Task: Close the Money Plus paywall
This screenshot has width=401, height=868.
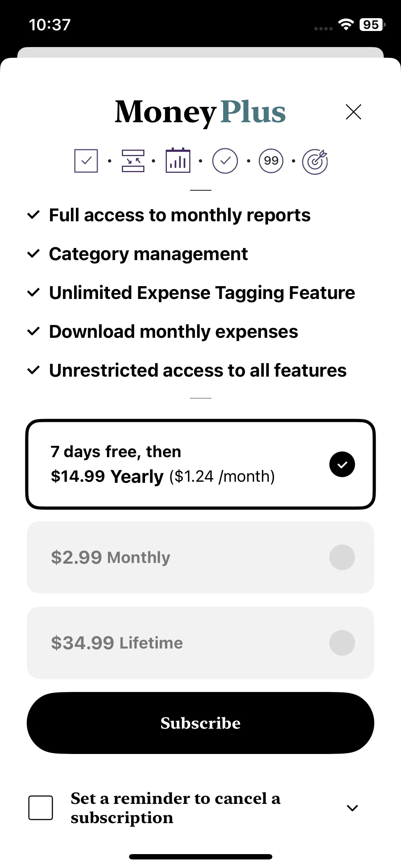Action: point(353,112)
